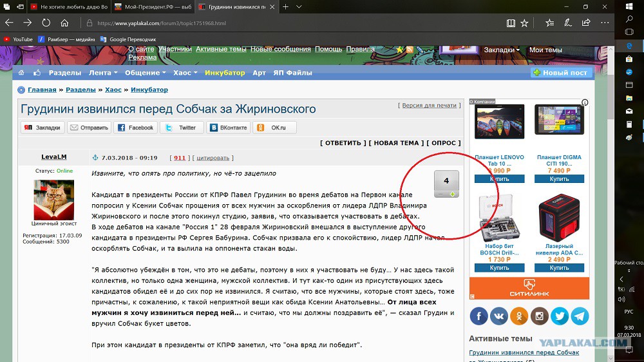
Task: Create an ОПРОС
Action: click(x=444, y=143)
